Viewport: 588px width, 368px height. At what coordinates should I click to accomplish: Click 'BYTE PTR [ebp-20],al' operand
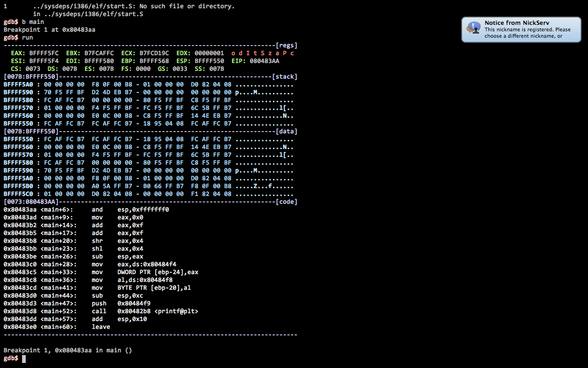(154, 287)
